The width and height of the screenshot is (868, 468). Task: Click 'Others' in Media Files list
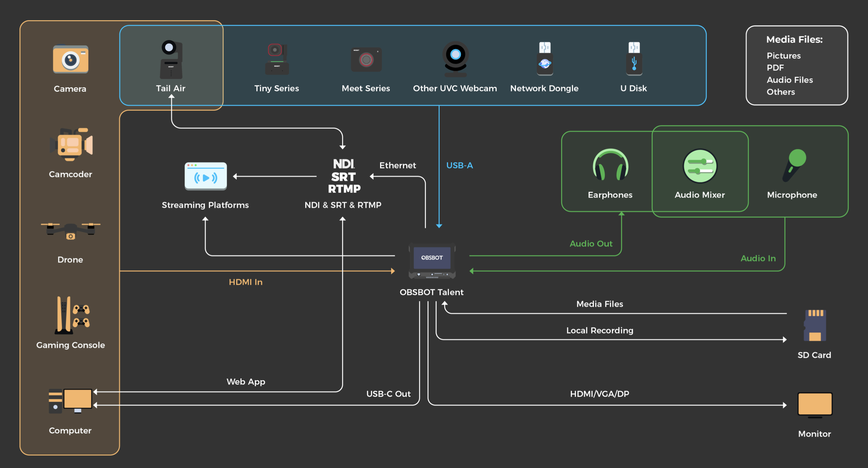click(781, 92)
